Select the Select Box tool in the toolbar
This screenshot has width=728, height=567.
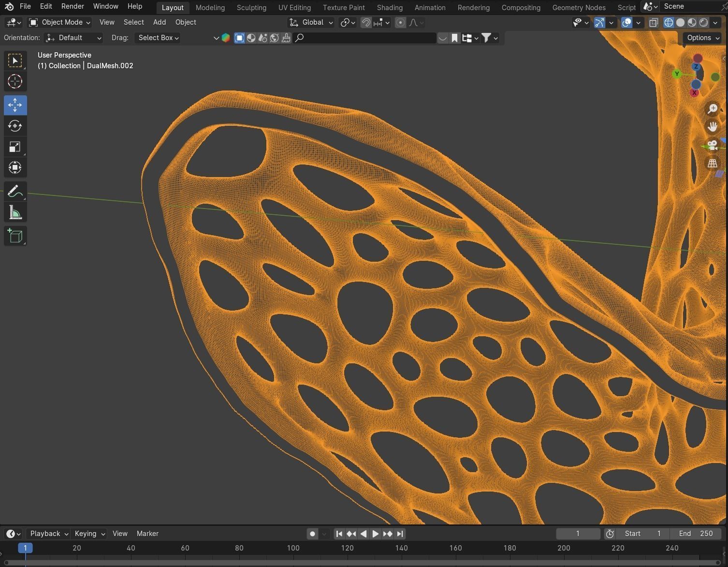[15, 60]
